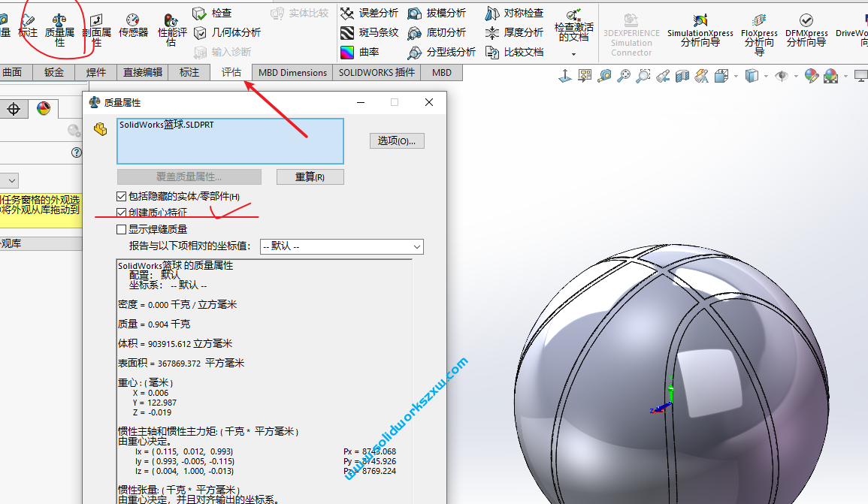Enable 显示焊缝质量 checkbox
Viewport: 868px width, 504px height.
122,229
